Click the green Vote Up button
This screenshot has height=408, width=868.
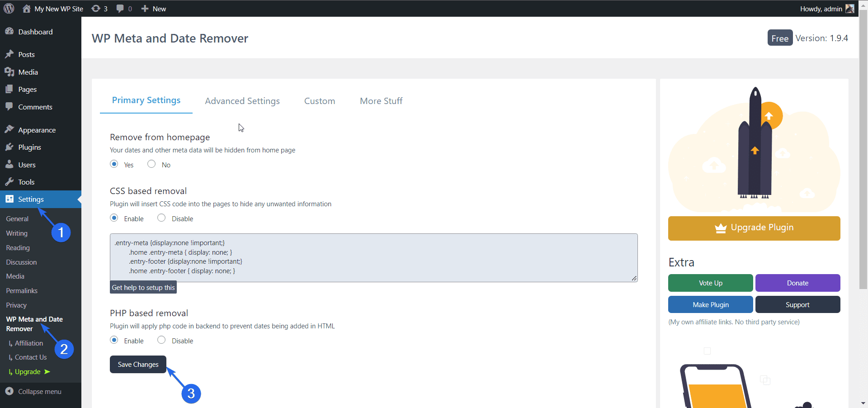point(711,283)
